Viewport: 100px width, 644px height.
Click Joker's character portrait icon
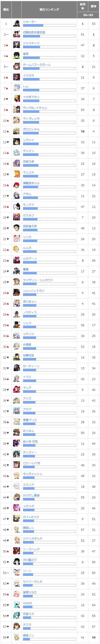[x=17, y=24]
